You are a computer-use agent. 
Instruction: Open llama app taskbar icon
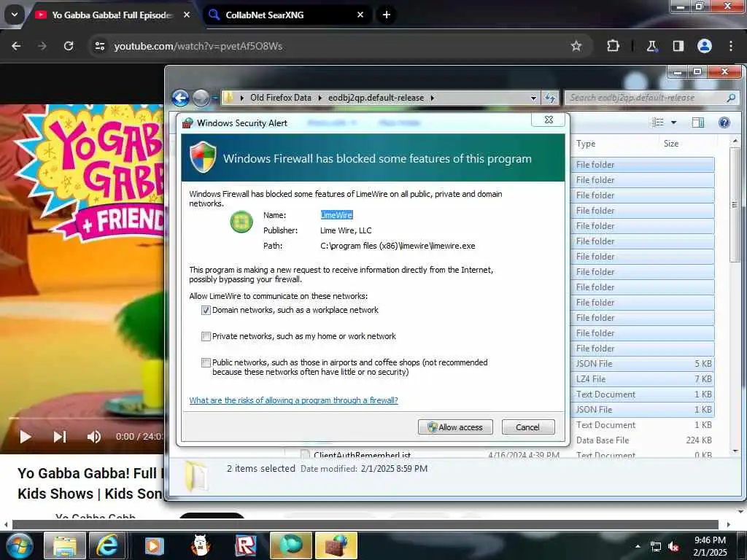tap(200, 545)
